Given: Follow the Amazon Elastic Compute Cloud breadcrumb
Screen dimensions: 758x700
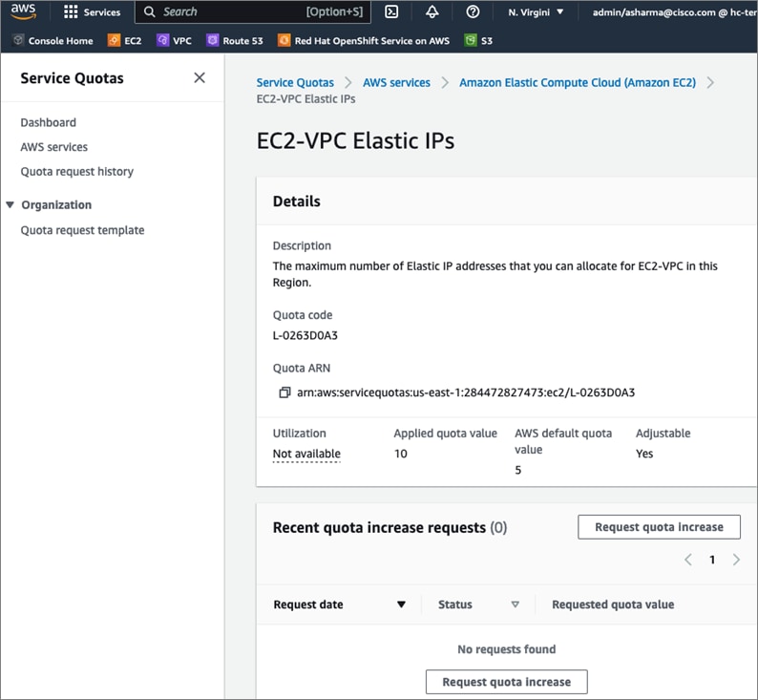Looking at the screenshot, I should pyautogui.click(x=578, y=83).
